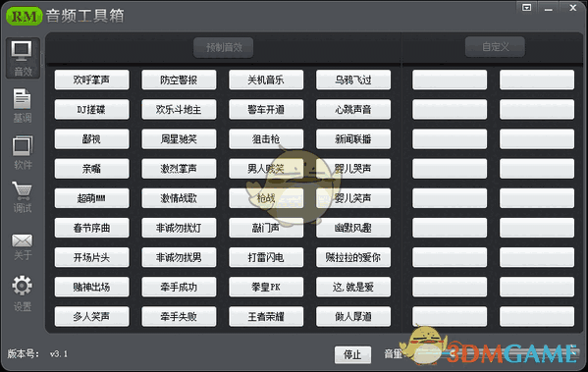Click the 鄙视 sound button
This screenshot has width=588, height=372.
[92, 139]
